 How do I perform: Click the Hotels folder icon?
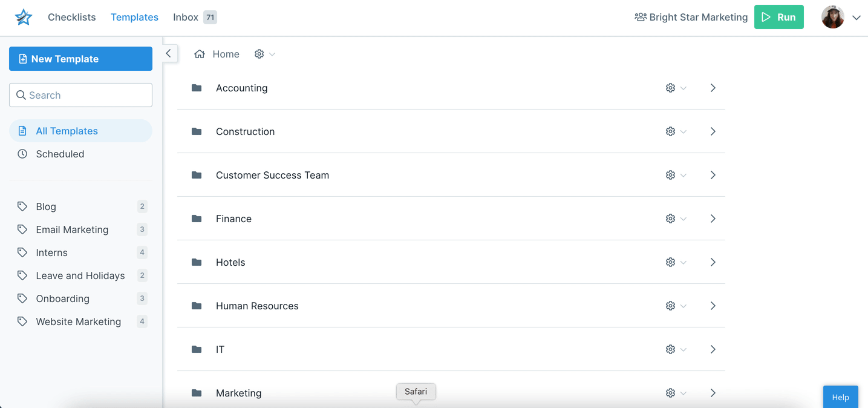coord(197,262)
